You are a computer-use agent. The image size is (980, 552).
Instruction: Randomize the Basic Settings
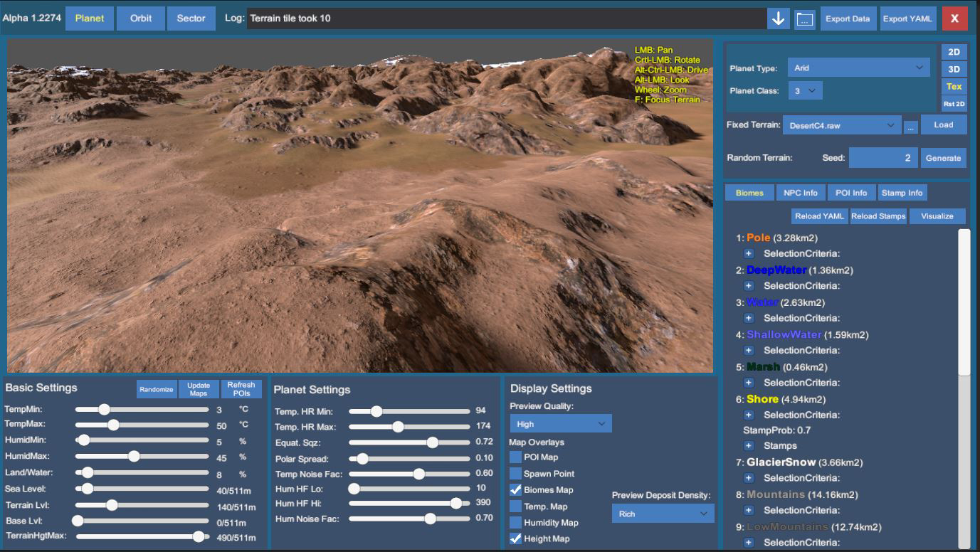point(157,389)
